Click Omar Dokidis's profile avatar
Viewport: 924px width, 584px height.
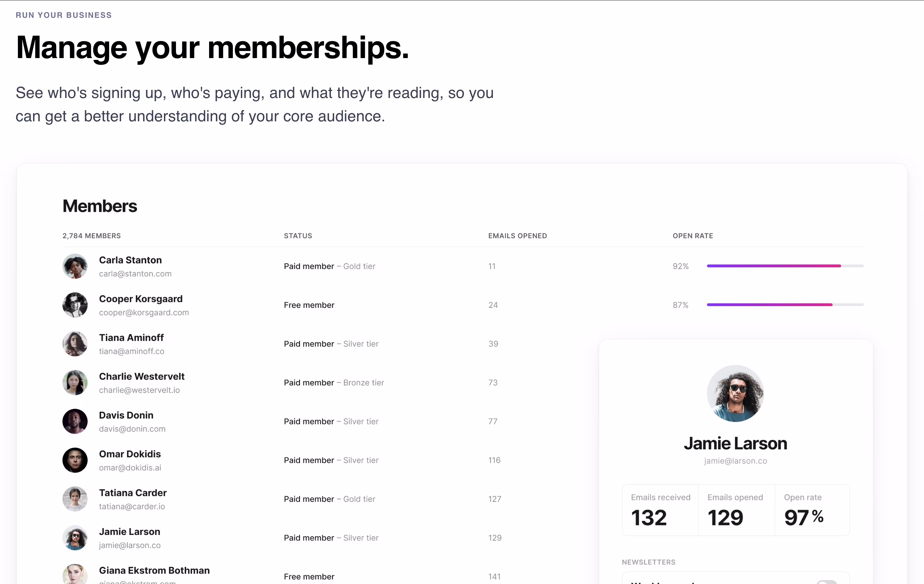(75, 460)
